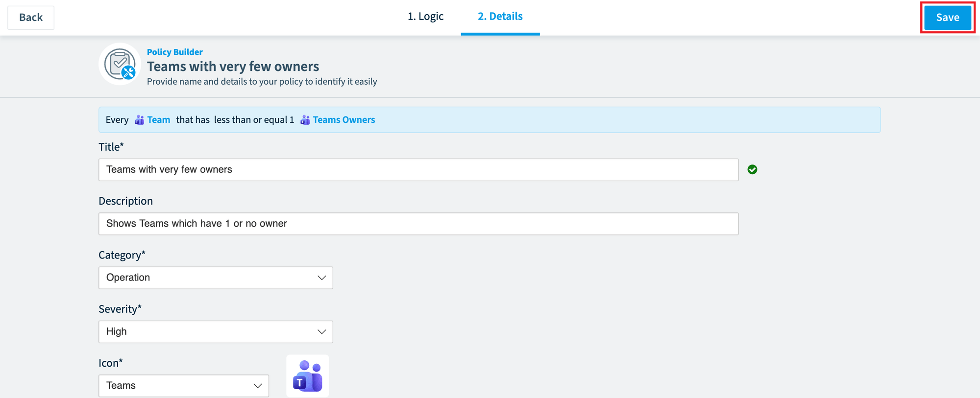Click into the Title input field
Image resolution: width=980 pixels, height=398 pixels.
418,170
